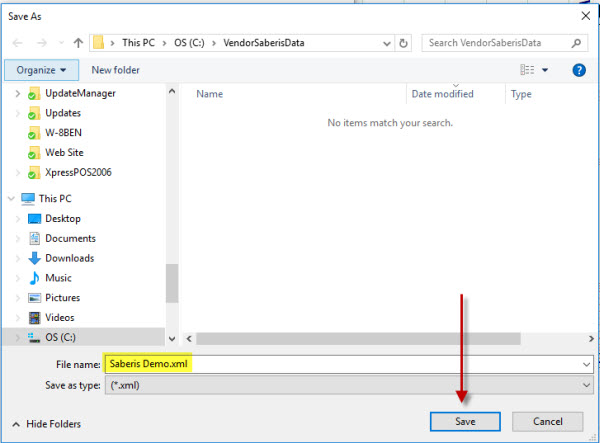The width and height of the screenshot is (600, 443).
Task: Click Hide Folders toggle
Action: [x=49, y=424]
